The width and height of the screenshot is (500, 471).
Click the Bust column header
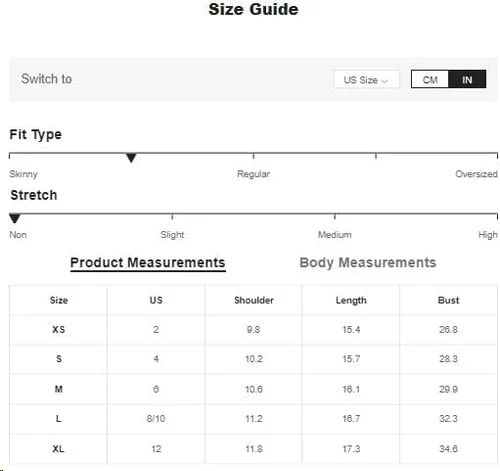pyautogui.click(x=448, y=300)
